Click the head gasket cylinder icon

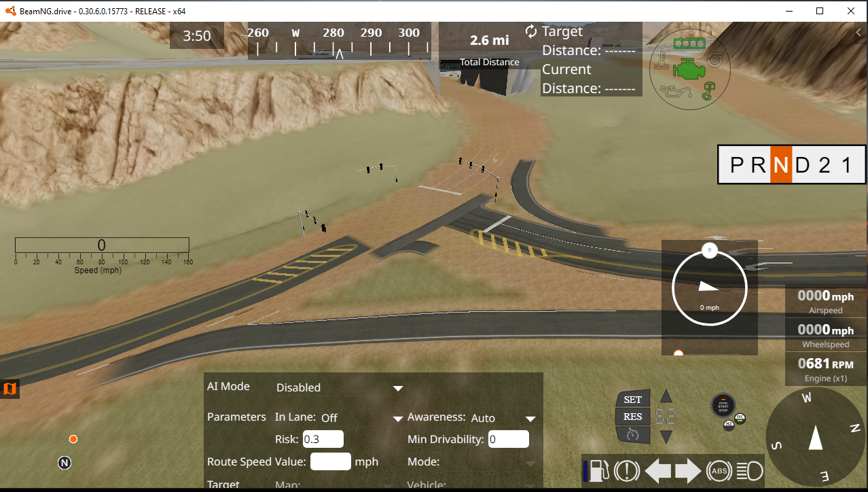[x=689, y=43]
